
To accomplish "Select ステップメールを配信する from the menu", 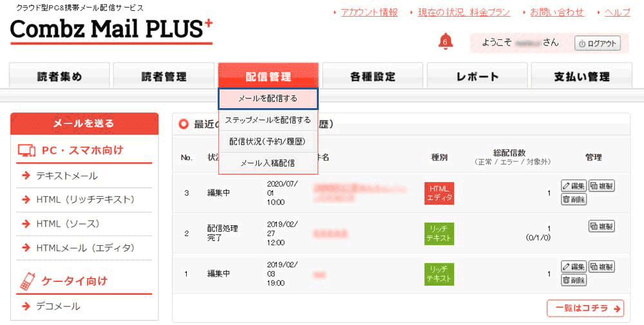I will pyautogui.click(x=268, y=120).
